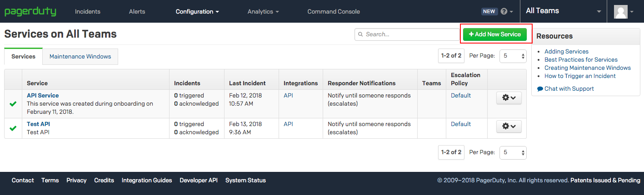Switch to Maintenance Windows tab
The image size is (644, 195).
tap(80, 56)
